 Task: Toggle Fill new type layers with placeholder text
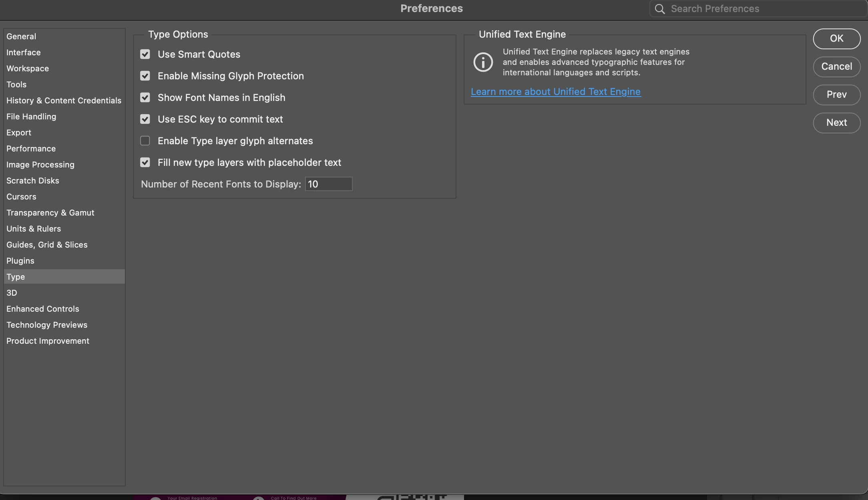pyautogui.click(x=145, y=162)
